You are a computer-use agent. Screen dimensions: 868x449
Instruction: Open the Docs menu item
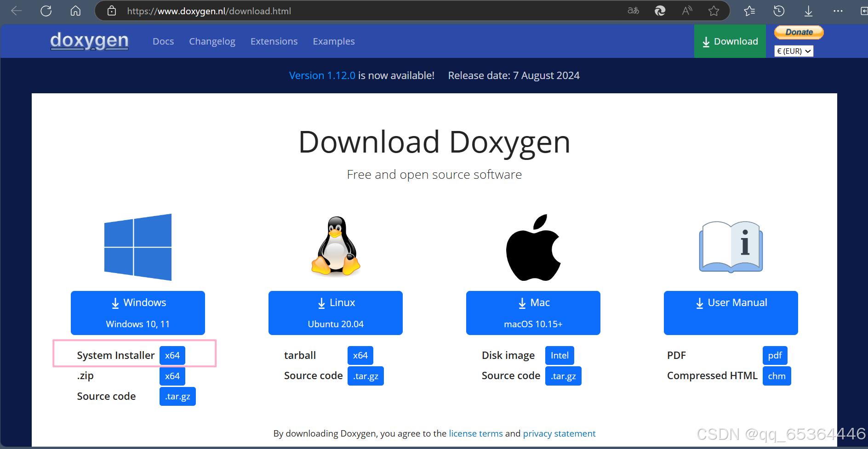163,41
